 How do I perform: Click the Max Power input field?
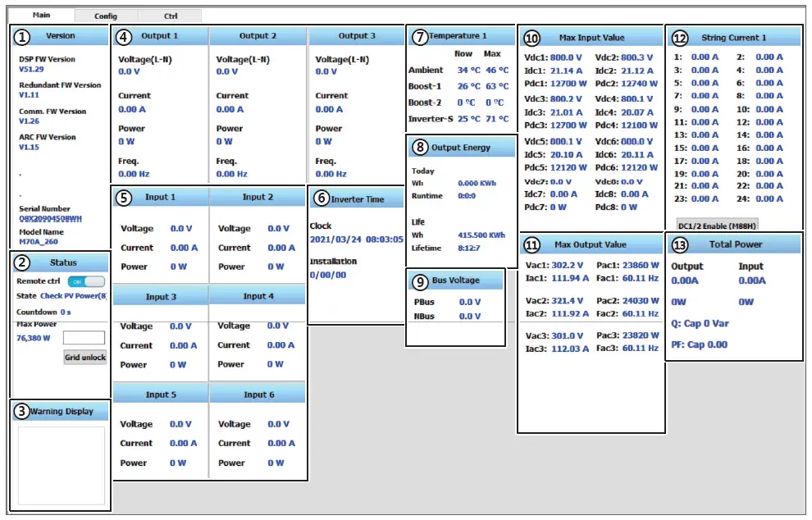pyautogui.click(x=83, y=339)
